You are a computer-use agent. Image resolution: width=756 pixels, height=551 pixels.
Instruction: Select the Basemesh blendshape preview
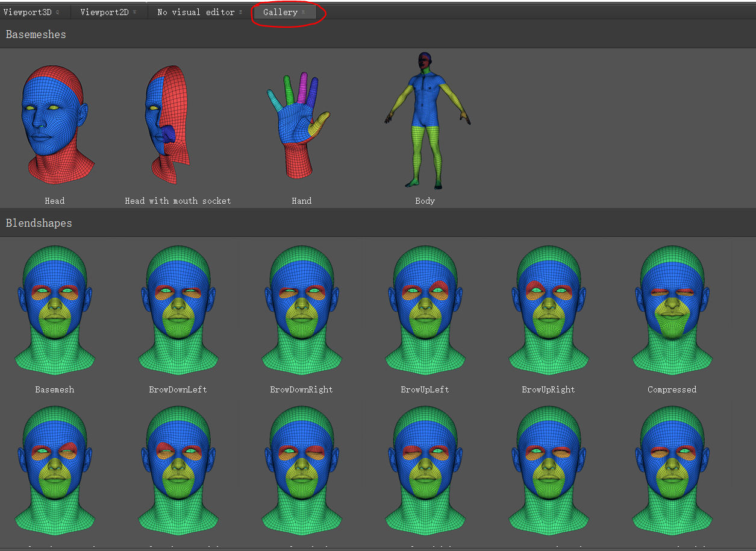(55, 310)
